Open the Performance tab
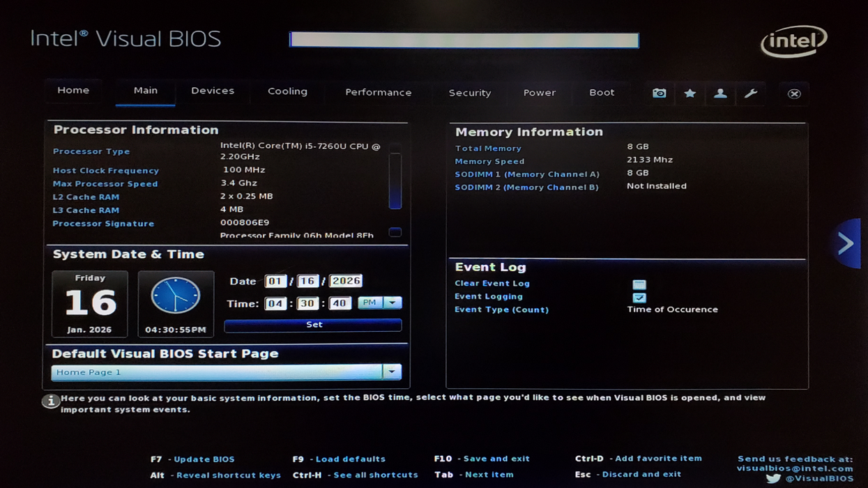This screenshot has width=868, height=488. coord(379,93)
